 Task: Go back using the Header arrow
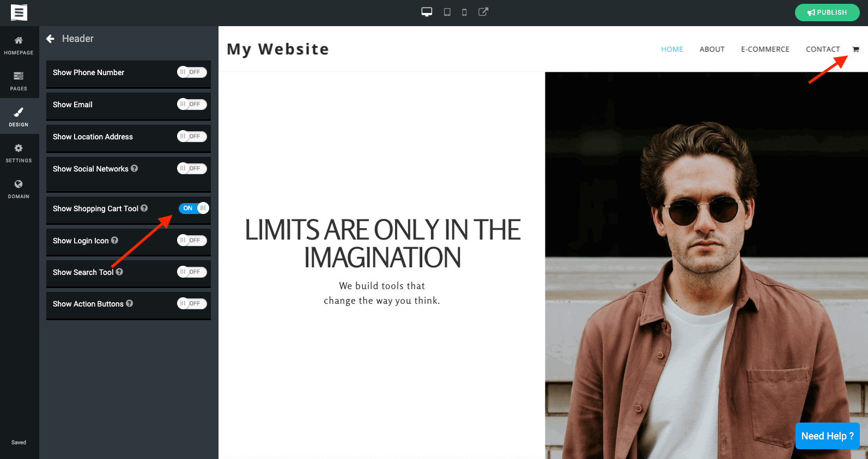50,39
